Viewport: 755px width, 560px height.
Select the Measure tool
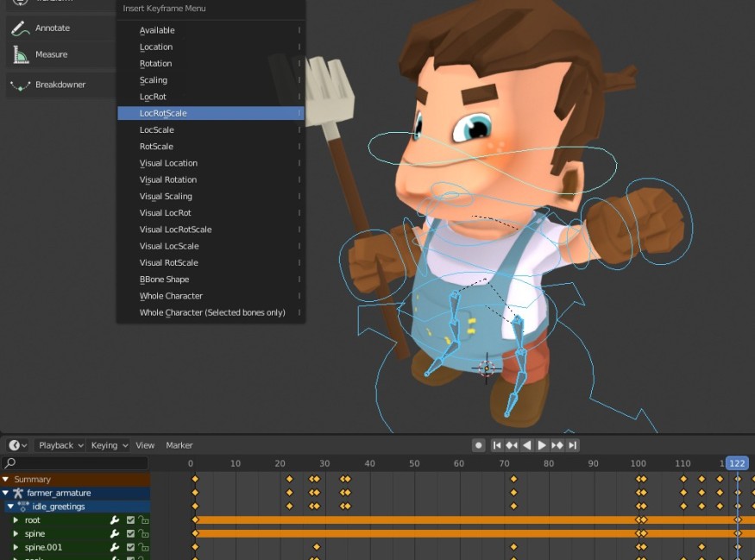(51, 54)
